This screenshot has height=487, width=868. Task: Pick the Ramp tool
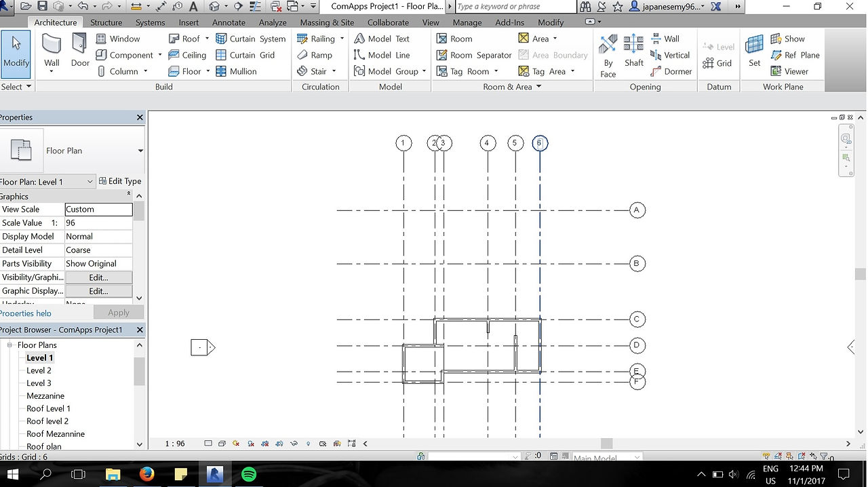[x=315, y=55]
